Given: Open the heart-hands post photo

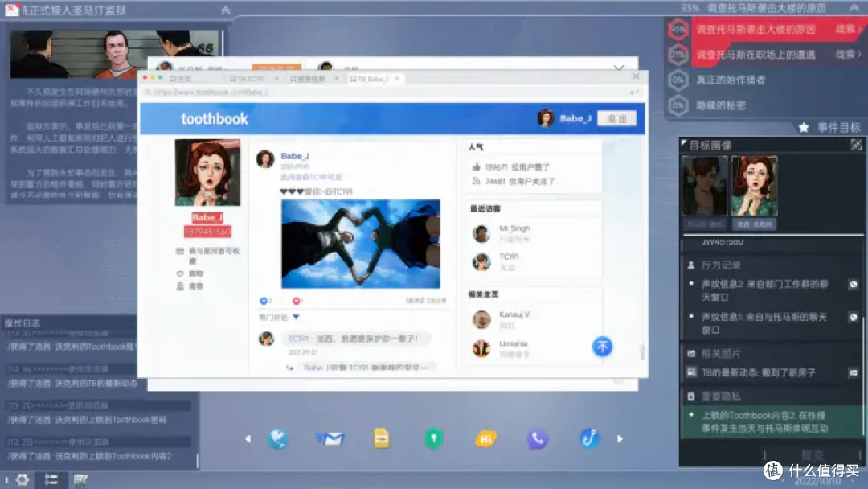Looking at the screenshot, I should pos(360,244).
